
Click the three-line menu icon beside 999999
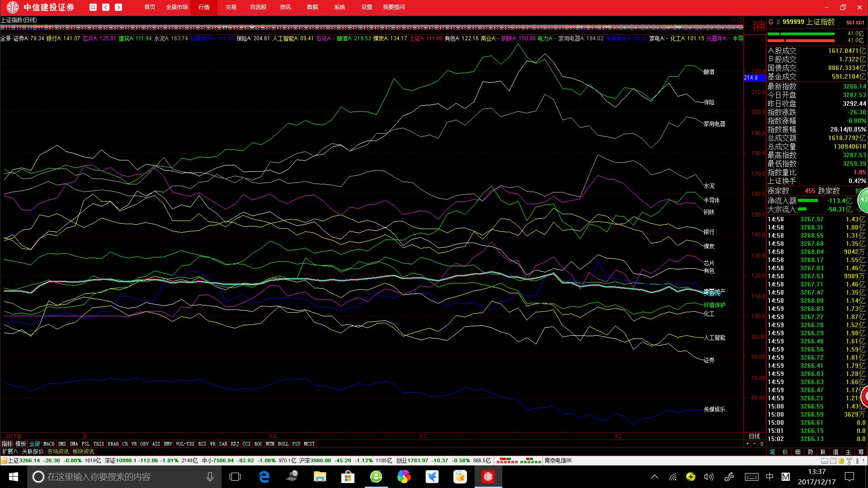click(x=778, y=22)
